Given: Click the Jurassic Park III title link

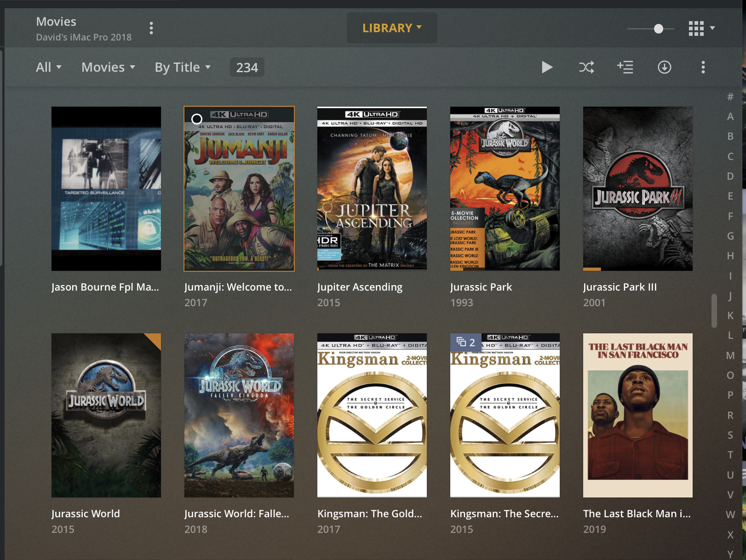Looking at the screenshot, I should (x=620, y=287).
